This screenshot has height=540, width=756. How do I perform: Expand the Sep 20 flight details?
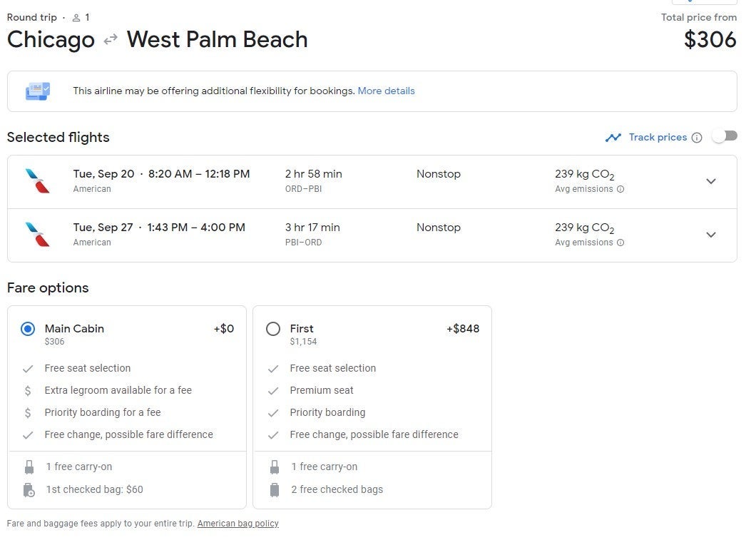710,181
